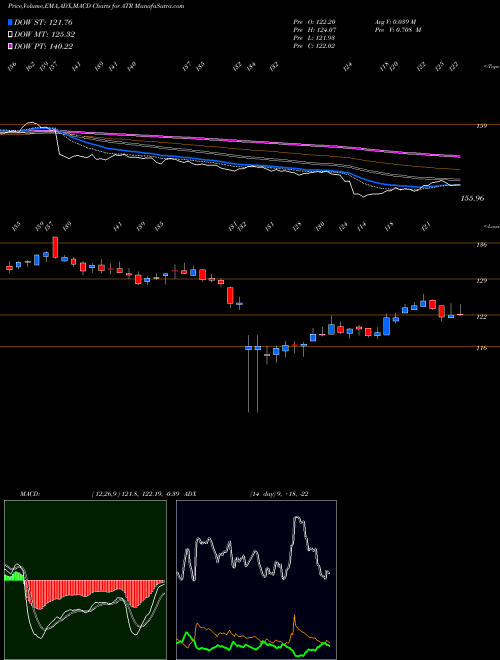This screenshot has width=500, height=660.
Task: Open the green MACD histogram panel
Action: point(85,580)
